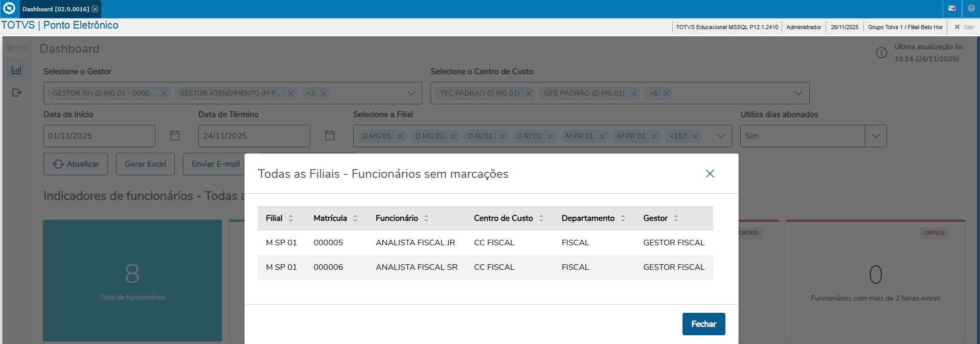
Task: Expand the Centro de Custo dropdown
Action: (x=798, y=93)
